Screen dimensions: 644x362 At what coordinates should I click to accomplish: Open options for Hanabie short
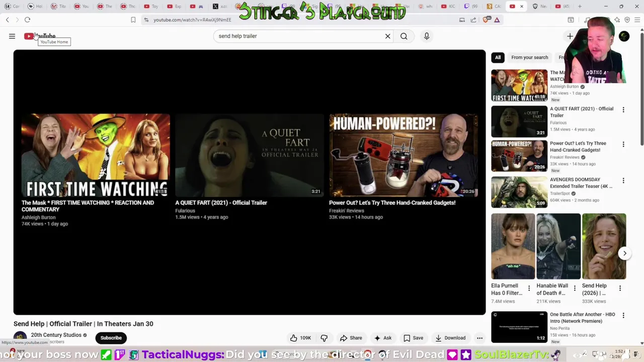pyautogui.click(x=575, y=289)
